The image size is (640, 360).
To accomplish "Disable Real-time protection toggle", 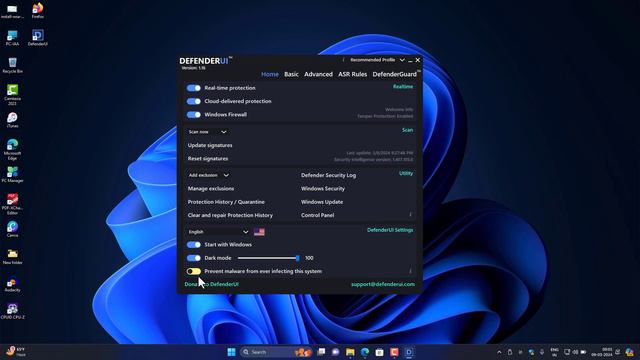I will point(194,88).
